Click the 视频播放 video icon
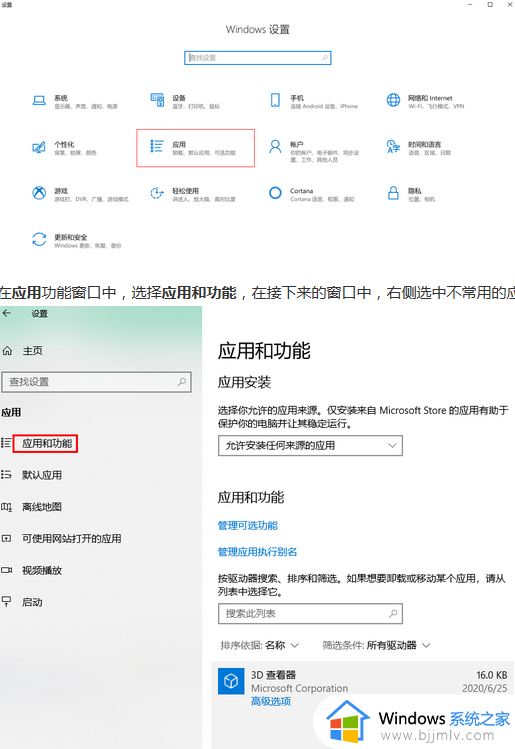Viewport: 515px width, 749px height. point(6,570)
